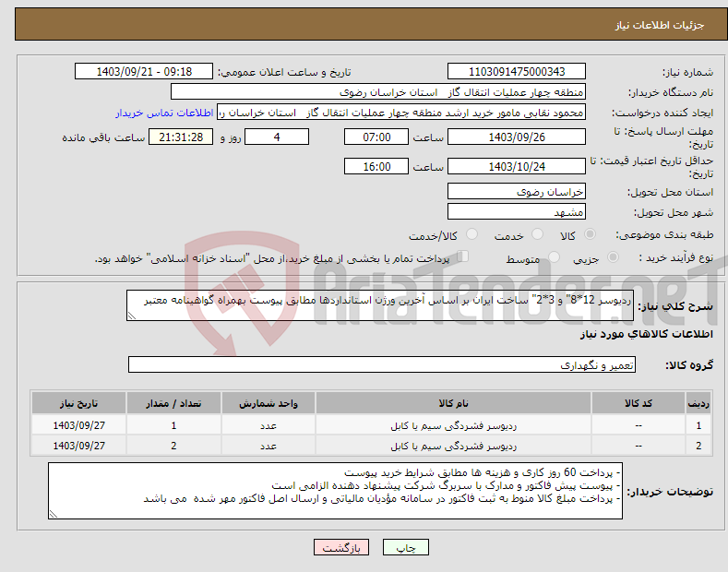The height and width of the screenshot is (572, 728).
Task: Click the تعداد / مقدار column header
Action: (x=173, y=403)
